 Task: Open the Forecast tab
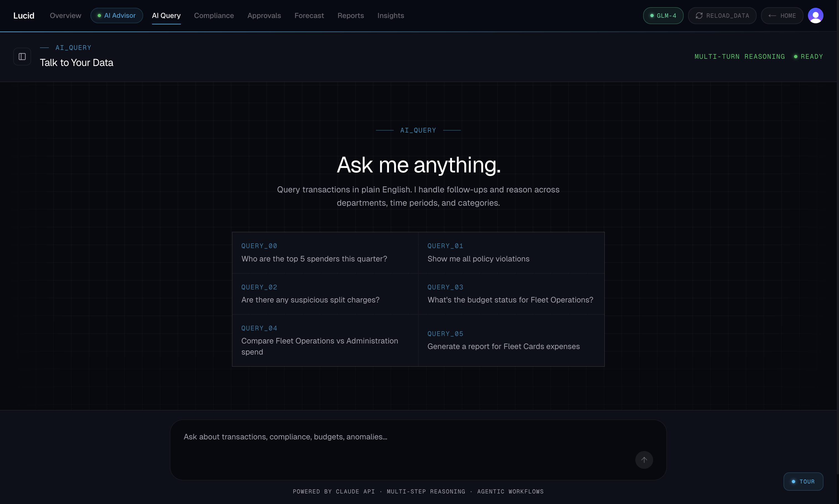tap(309, 16)
